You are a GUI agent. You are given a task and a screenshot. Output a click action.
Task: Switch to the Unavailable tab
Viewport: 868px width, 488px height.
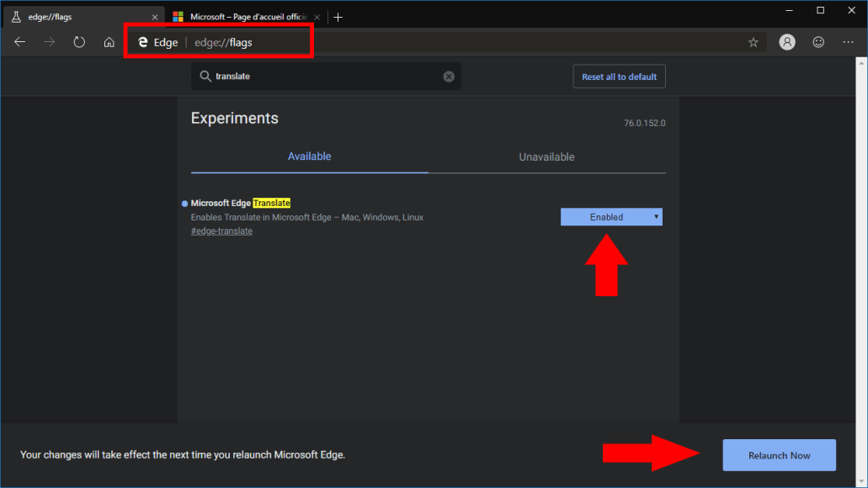tap(546, 157)
